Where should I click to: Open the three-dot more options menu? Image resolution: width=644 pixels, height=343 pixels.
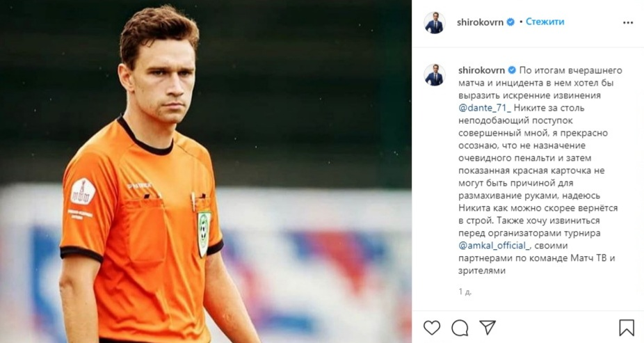pyautogui.click(x=628, y=22)
